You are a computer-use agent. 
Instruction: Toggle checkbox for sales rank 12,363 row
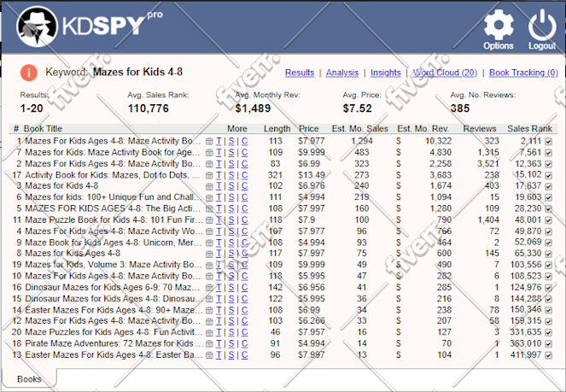click(x=549, y=164)
